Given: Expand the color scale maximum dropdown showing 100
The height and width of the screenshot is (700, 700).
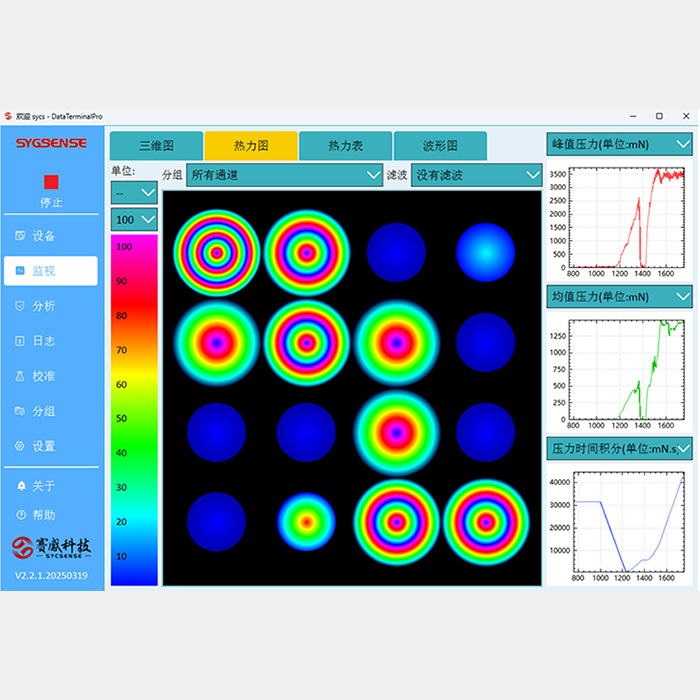Looking at the screenshot, I should 134,219.
